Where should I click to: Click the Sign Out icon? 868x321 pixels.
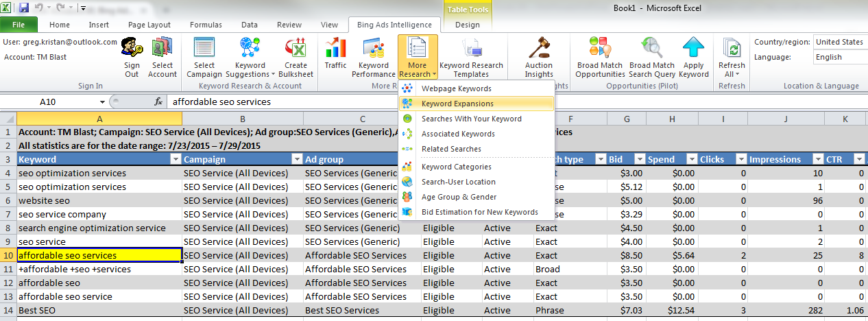tap(132, 57)
